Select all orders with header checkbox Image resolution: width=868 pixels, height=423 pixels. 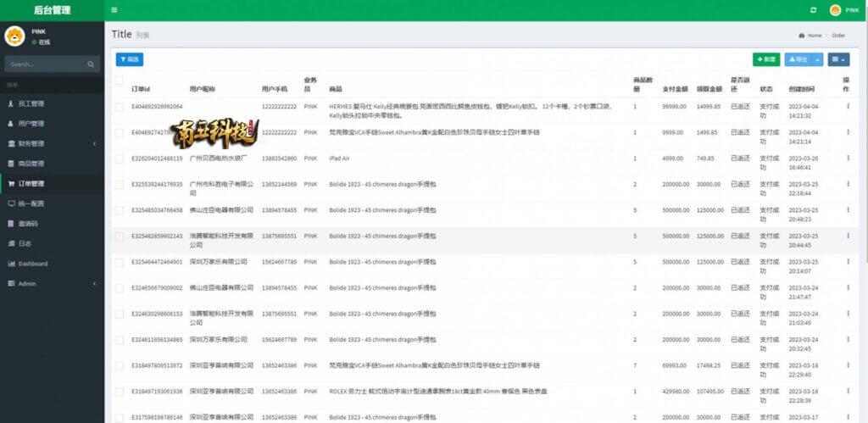pyautogui.click(x=119, y=81)
